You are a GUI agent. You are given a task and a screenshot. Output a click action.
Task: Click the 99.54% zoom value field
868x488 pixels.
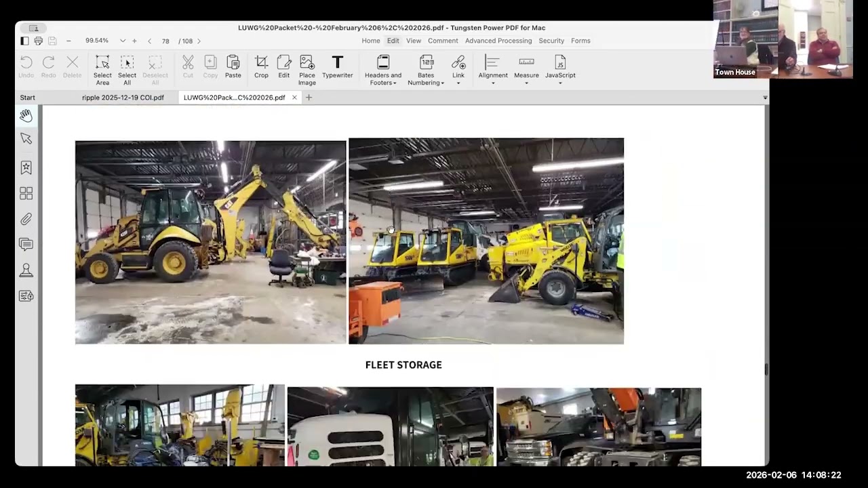(x=97, y=41)
